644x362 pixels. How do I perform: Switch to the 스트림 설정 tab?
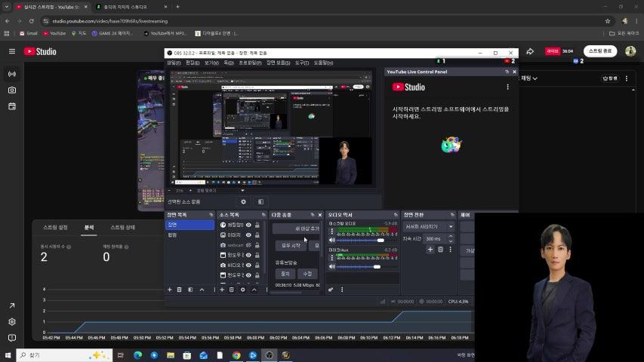(55, 227)
